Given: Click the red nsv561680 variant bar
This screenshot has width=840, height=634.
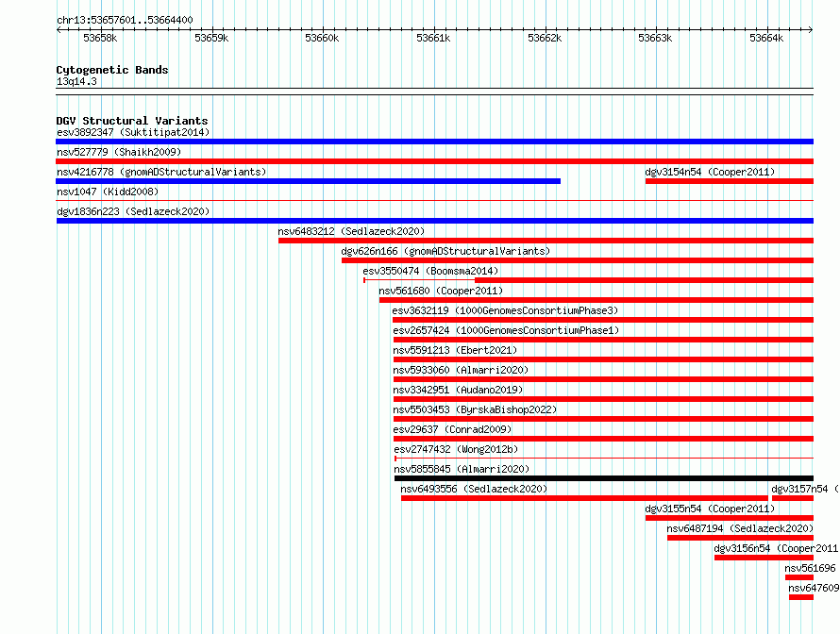Looking at the screenshot, I should 596,300.
